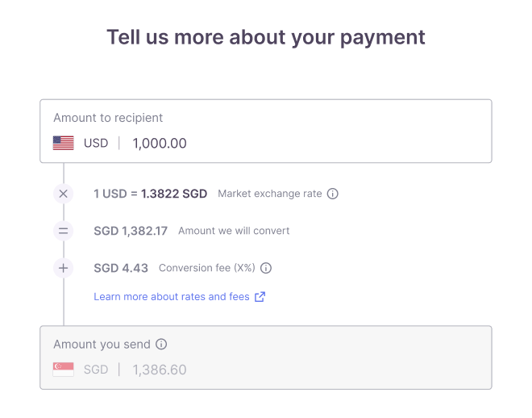Click the US flag icon
Screen dimensions: 532x418
point(64,144)
